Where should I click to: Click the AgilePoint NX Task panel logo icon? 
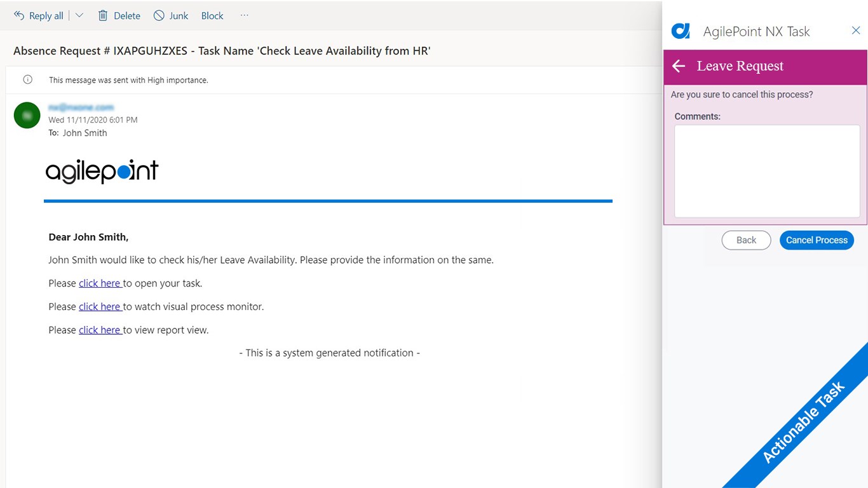click(681, 30)
